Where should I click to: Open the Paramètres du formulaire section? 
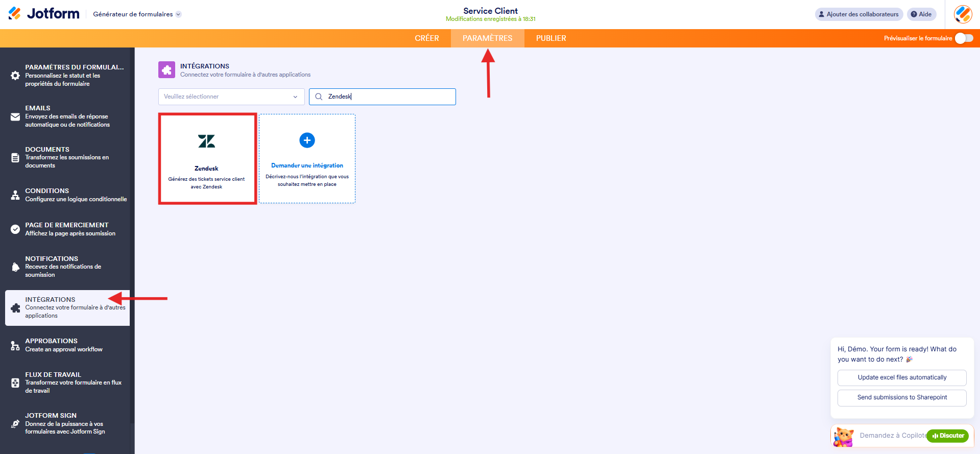[x=67, y=76]
